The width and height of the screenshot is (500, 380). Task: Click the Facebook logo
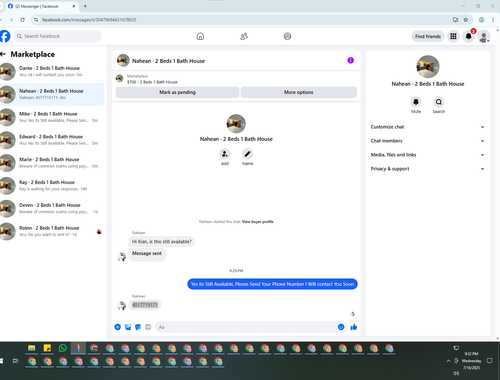coord(5,36)
